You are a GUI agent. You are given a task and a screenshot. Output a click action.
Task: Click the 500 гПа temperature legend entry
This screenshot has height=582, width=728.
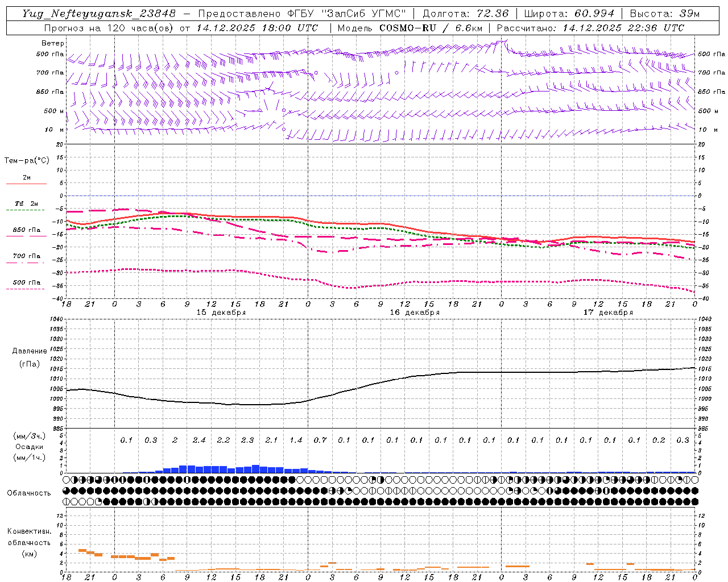26,282
